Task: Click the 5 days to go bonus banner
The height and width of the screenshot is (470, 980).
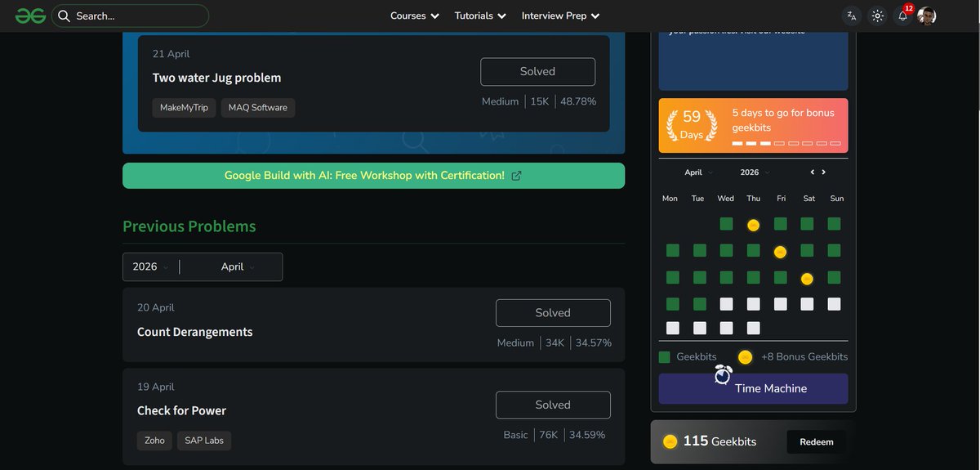Action: [x=753, y=126]
